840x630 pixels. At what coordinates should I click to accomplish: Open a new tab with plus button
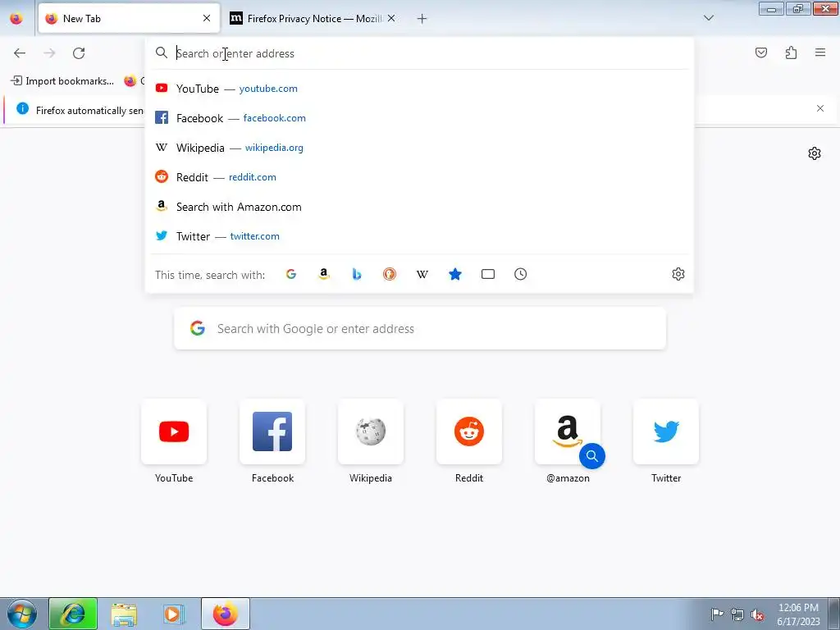(x=422, y=19)
